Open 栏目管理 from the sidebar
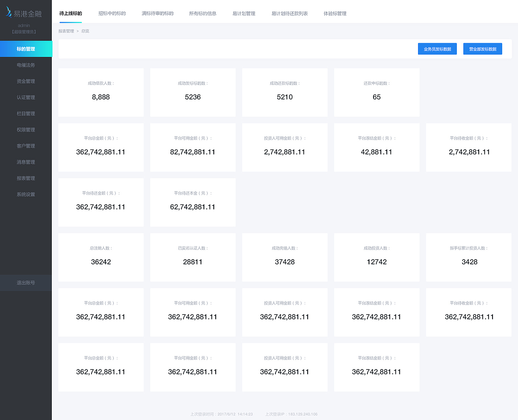Viewport: 518px width, 420px height. point(26,114)
